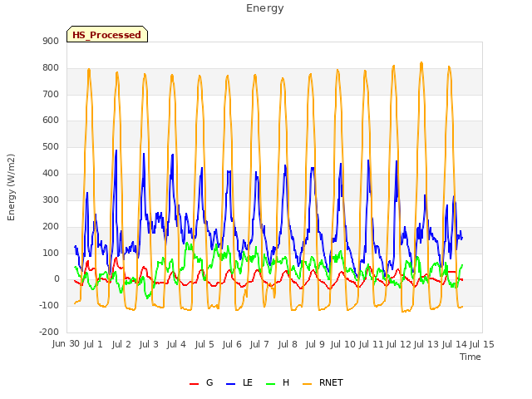This screenshot has width=532, height=399.
Task: Click the Jul 13 x-axis tick label
Action: point(426,344)
